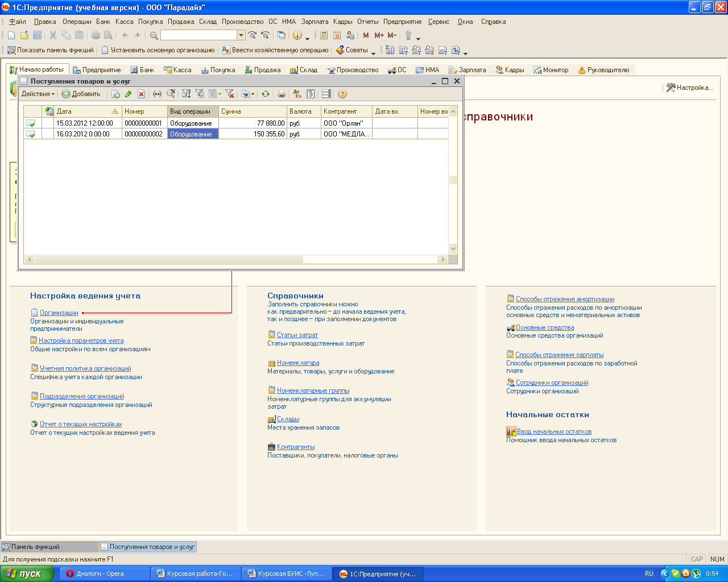Screen dimensions: 728x582
Task: Click the Refresh list icon in document toolbar
Action: (x=265, y=94)
